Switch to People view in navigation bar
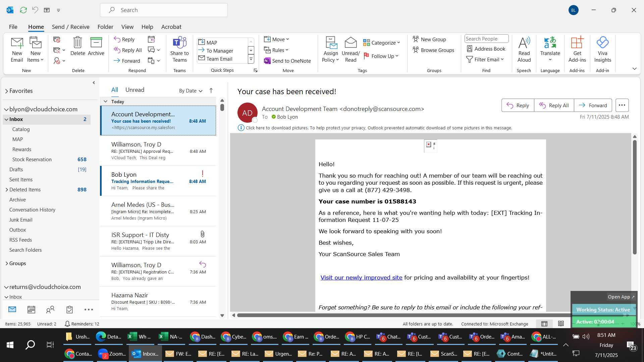 pyautogui.click(x=50, y=310)
